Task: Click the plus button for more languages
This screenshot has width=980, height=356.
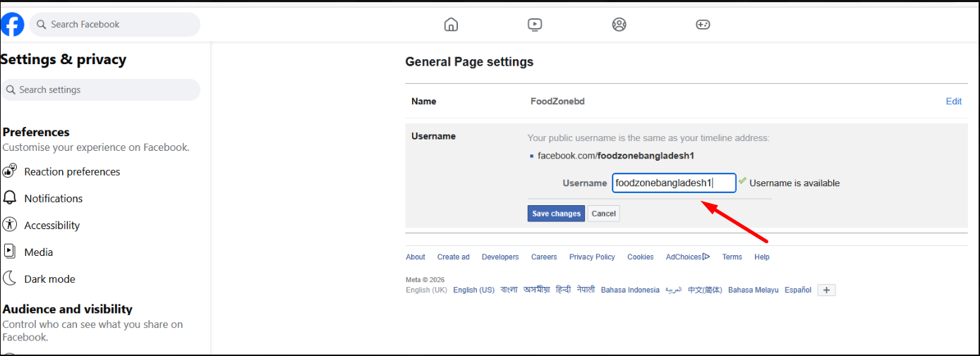Action: (827, 290)
